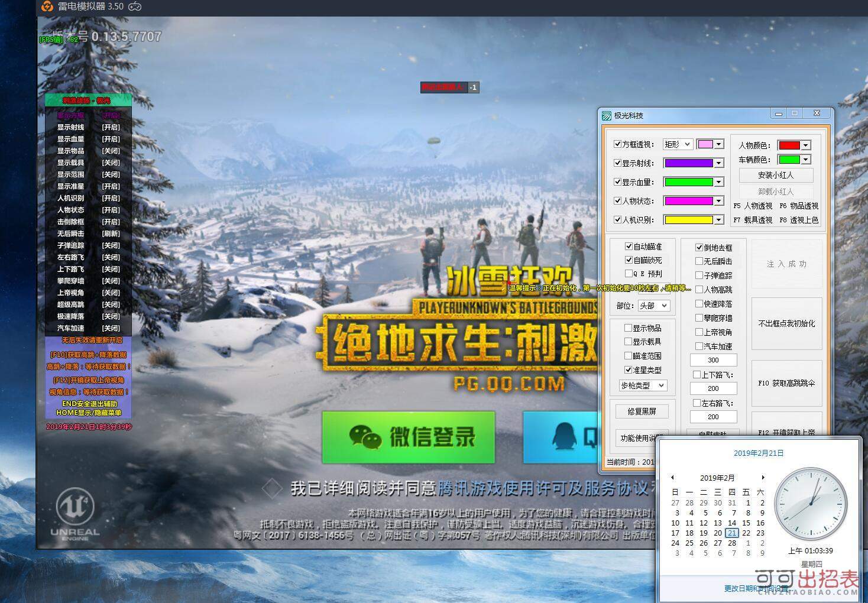868x603 pixels.
Task: Check 上下路飞 option
Action: tap(697, 374)
